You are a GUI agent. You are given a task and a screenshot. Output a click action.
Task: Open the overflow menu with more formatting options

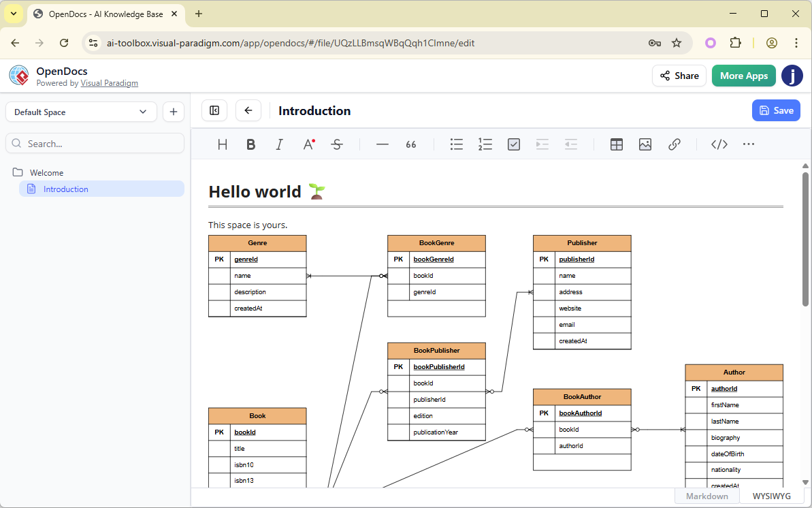(x=748, y=144)
